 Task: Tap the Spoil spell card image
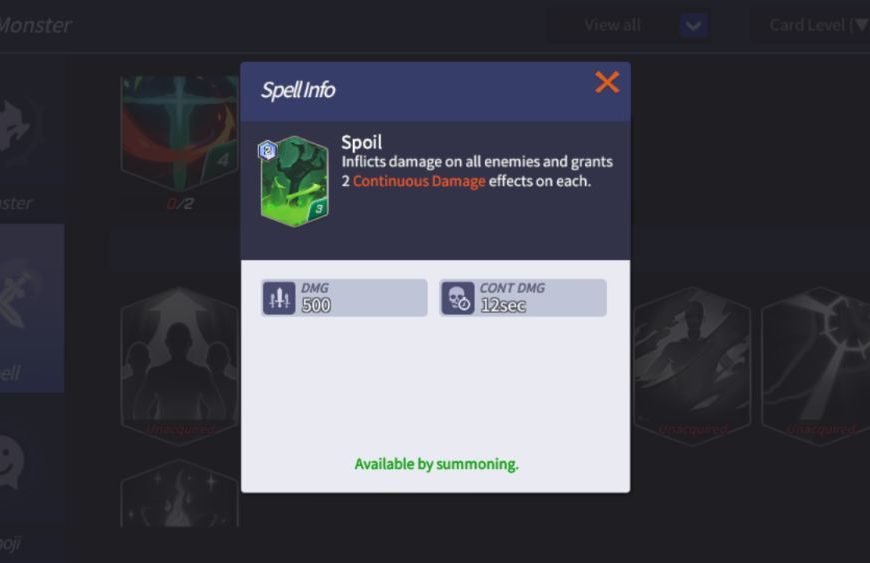click(295, 181)
